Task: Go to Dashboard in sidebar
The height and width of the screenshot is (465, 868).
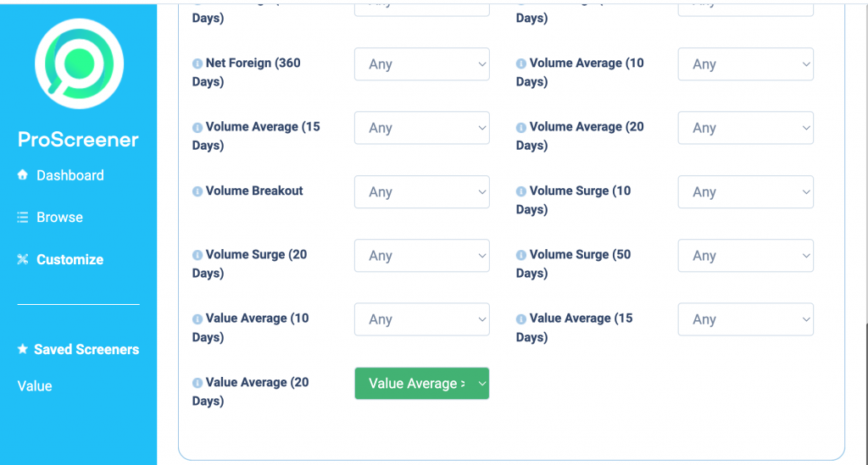Action: point(70,175)
